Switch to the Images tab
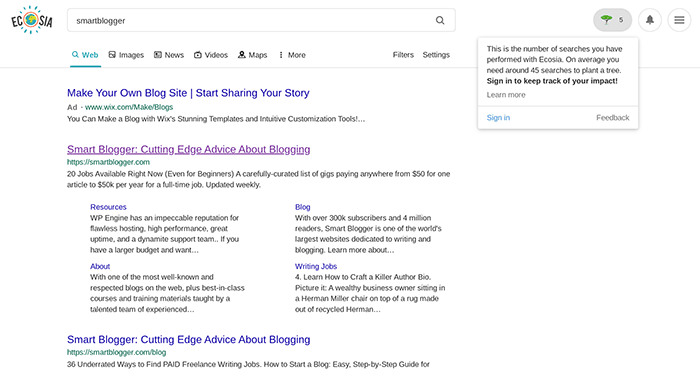 (126, 55)
